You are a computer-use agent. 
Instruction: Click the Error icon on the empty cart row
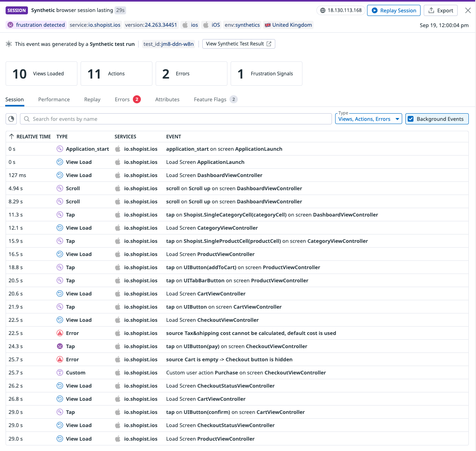(60, 359)
